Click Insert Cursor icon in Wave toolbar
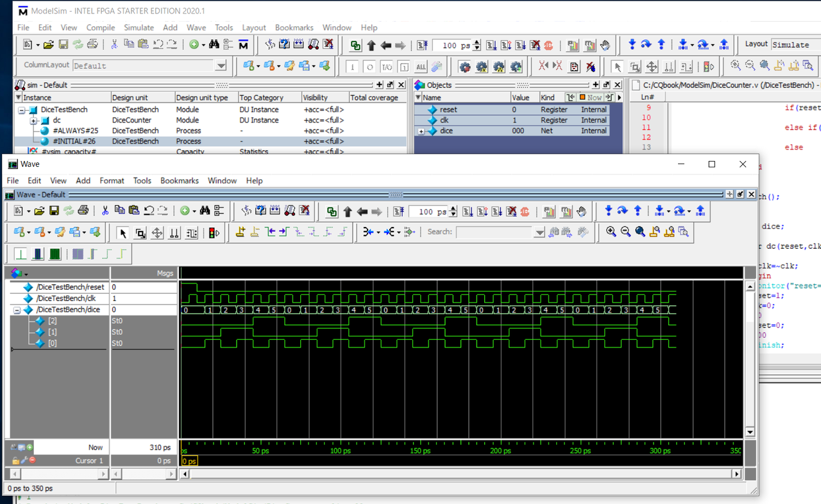Screen dimensions: 821x504 click(x=241, y=232)
